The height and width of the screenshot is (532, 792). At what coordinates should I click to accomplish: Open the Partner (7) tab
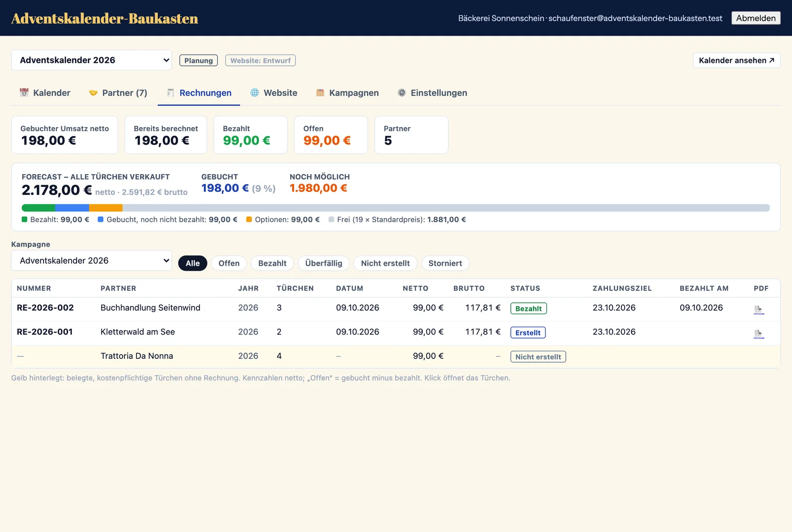tap(118, 93)
